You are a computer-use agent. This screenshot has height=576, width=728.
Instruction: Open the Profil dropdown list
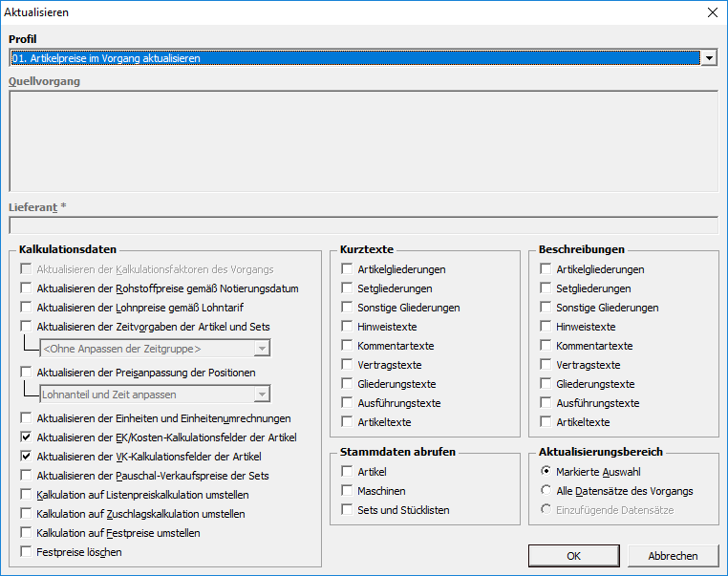pos(708,58)
